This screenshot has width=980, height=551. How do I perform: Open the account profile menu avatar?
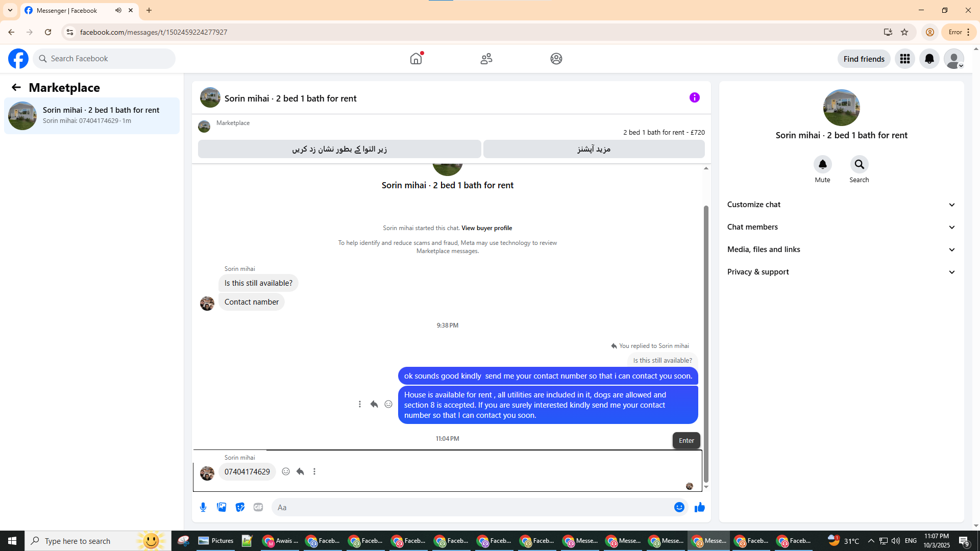tap(954, 59)
